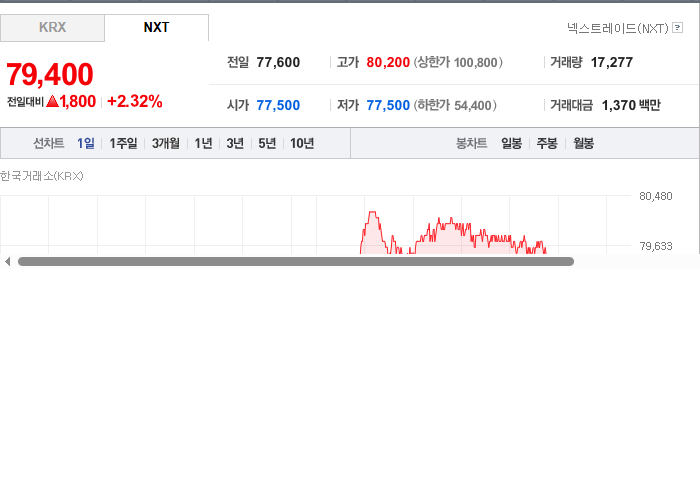Show the 월봉 monthly candle chart
The image size is (700, 490).
(x=583, y=143)
